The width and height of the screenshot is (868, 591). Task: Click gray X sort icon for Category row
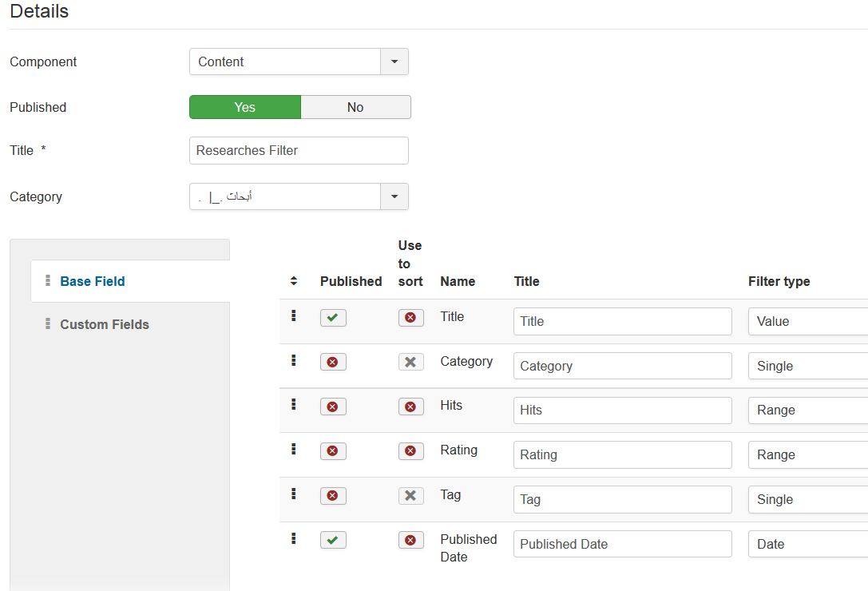coord(410,362)
